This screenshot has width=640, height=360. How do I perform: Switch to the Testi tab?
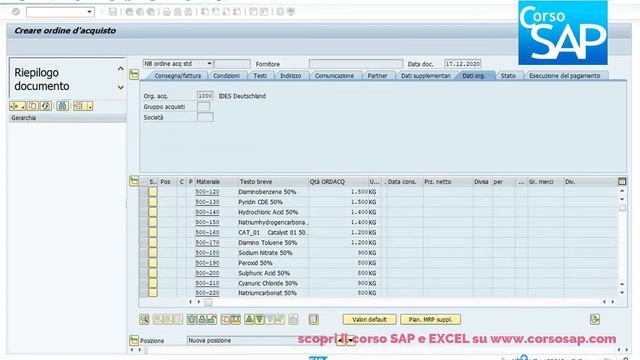[x=260, y=76]
